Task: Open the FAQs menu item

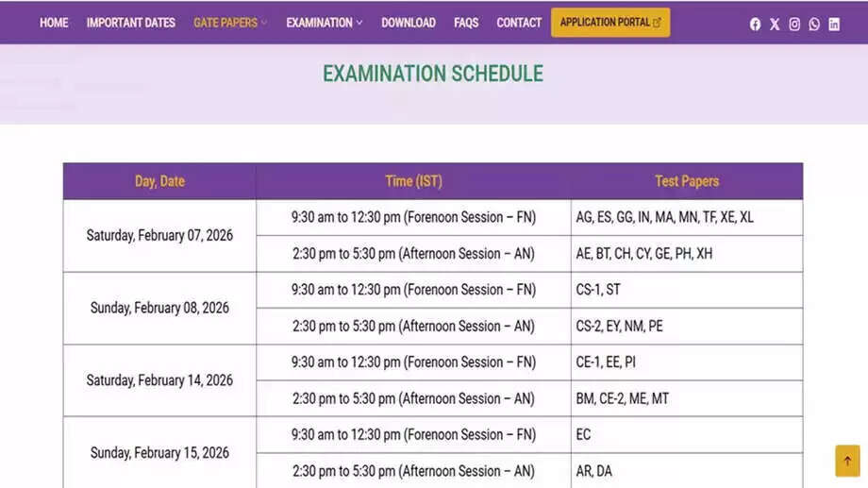Action: pos(466,23)
